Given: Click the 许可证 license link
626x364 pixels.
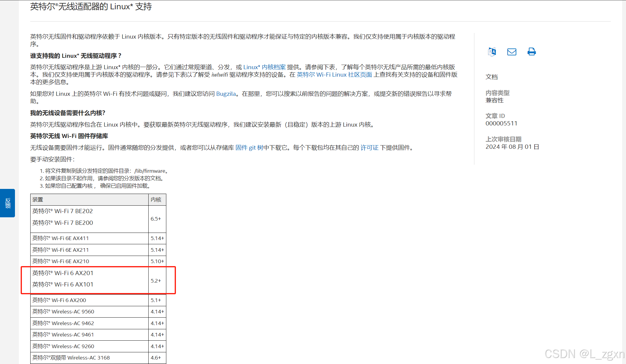Looking at the screenshot, I should (369, 148).
